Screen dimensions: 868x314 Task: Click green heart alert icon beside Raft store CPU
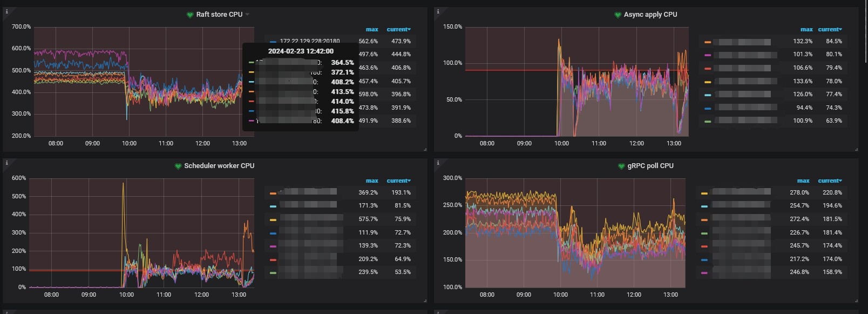[x=190, y=15]
